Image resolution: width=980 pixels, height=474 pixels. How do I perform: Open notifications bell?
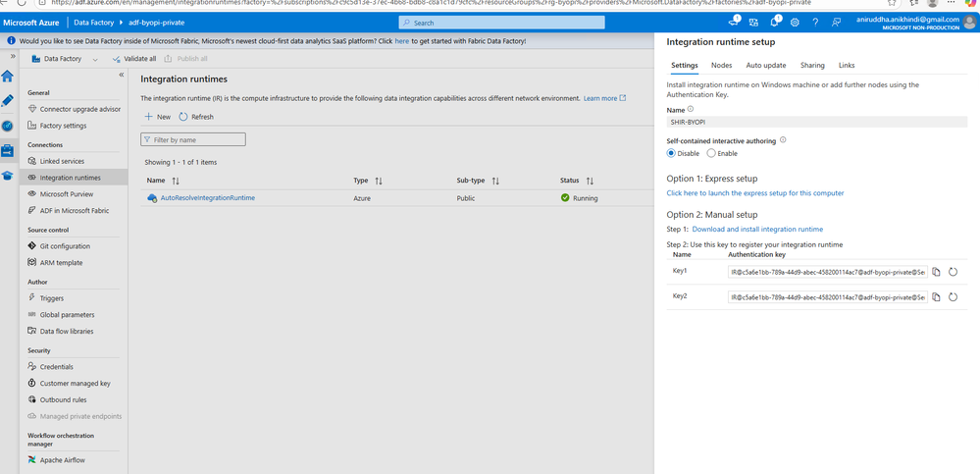[x=774, y=22]
